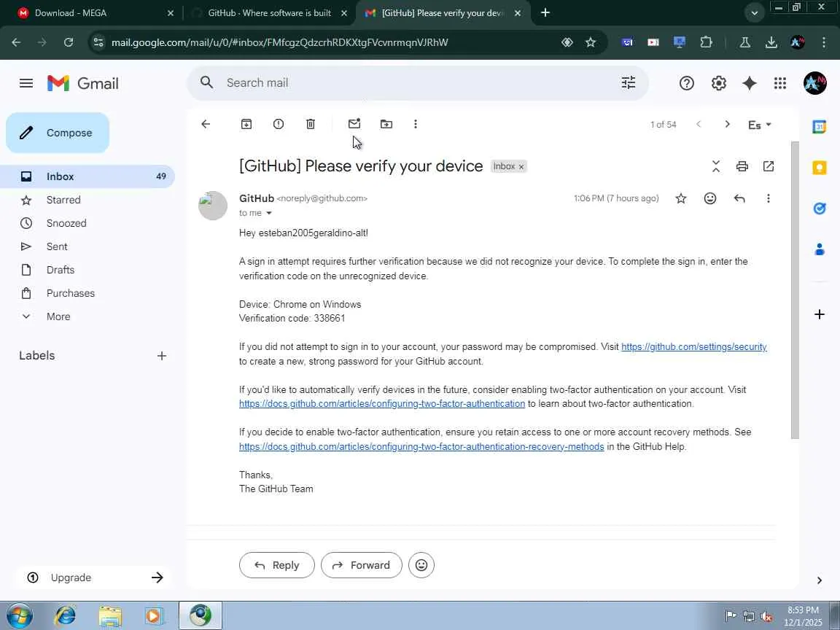
Task: Click the Gmail page vertical scrollbar
Action: pos(795,290)
